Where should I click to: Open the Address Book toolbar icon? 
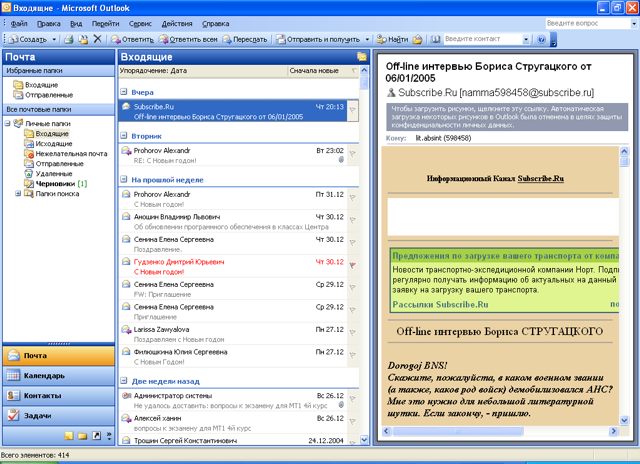click(436, 39)
